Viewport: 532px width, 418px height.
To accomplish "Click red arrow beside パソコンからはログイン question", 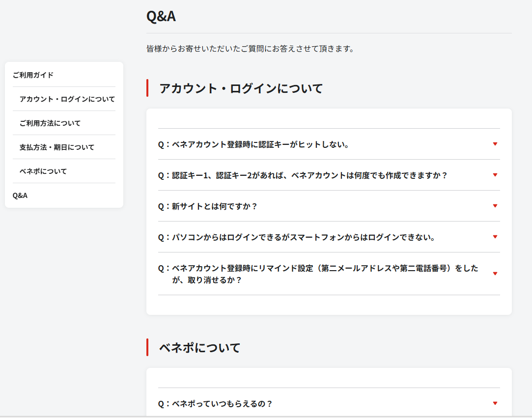I will (x=495, y=237).
